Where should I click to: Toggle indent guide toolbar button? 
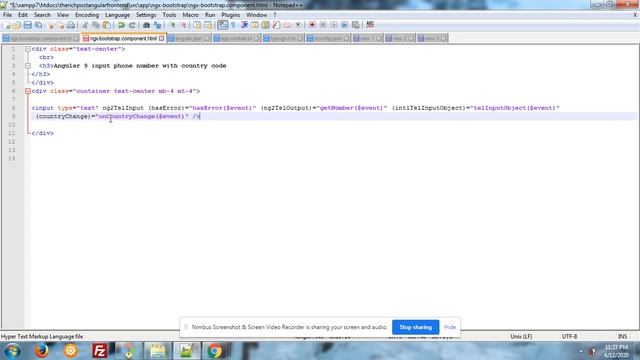[x=244, y=25]
